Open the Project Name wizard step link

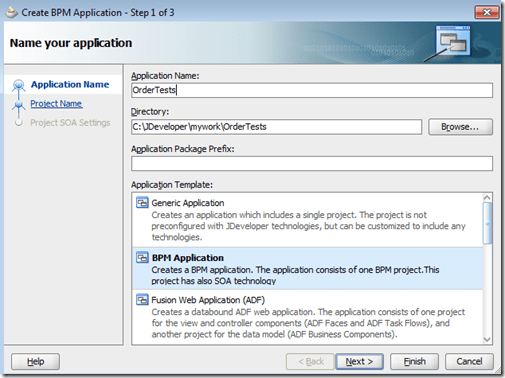56,104
